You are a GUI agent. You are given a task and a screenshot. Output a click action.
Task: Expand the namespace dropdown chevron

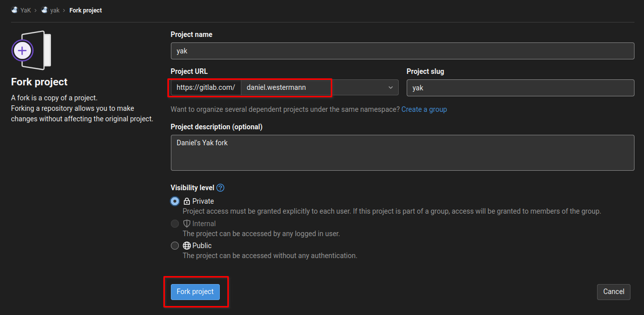(390, 87)
